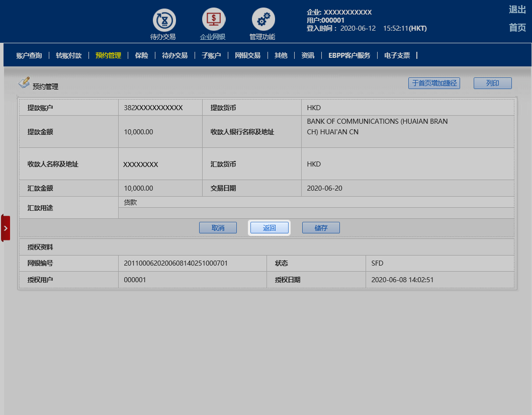Open the 待办交易 hourglass icon
Image resolution: width=532 pixels, height=415 pixels.
click(164, 20)
